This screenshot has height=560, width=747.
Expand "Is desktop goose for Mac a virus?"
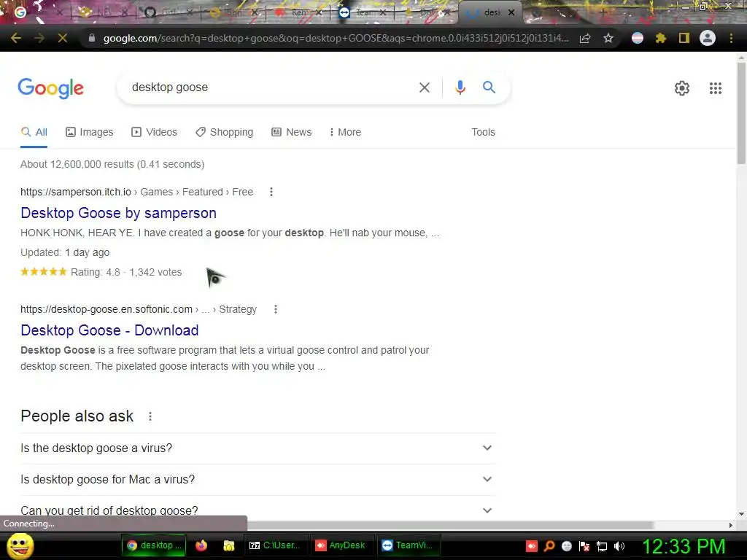pyautogui.click(x=258, y=480)
